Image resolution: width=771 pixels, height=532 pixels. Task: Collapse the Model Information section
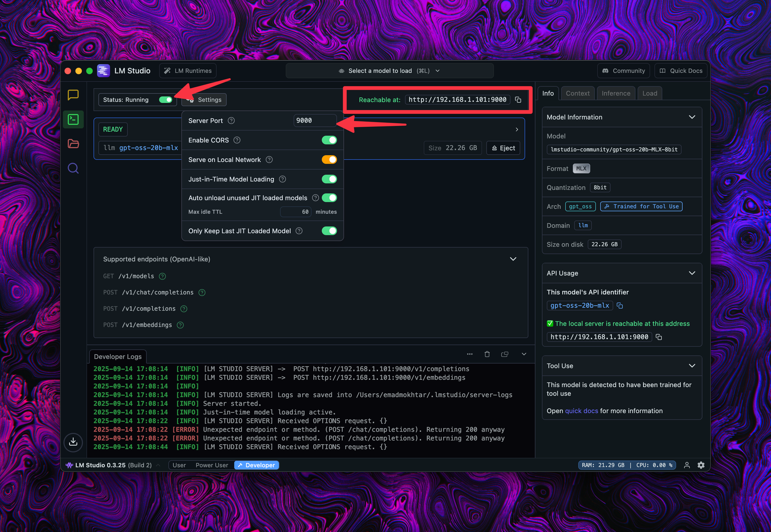692,117
